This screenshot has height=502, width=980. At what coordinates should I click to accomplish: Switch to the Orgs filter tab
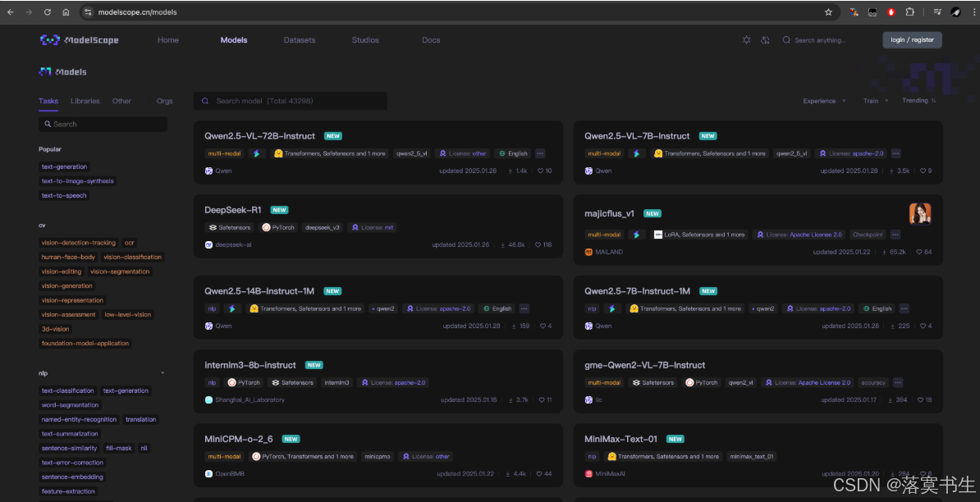(x=165, y=101)
